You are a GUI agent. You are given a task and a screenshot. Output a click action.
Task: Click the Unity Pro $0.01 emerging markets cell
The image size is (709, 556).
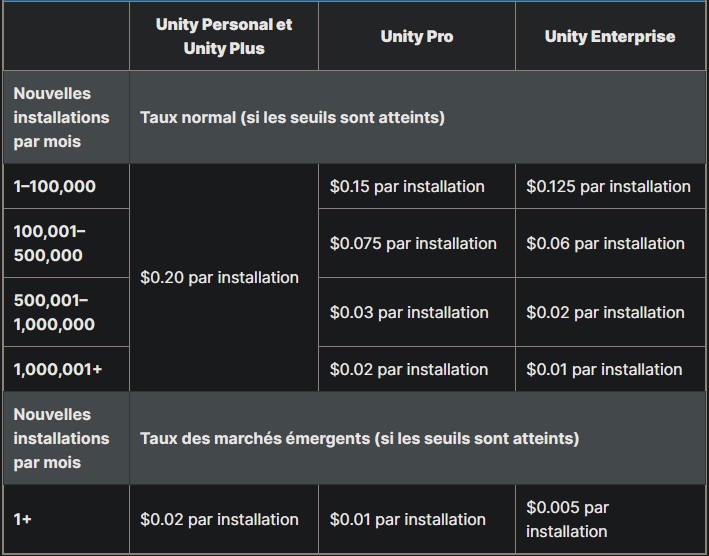(x=407, y=520)
